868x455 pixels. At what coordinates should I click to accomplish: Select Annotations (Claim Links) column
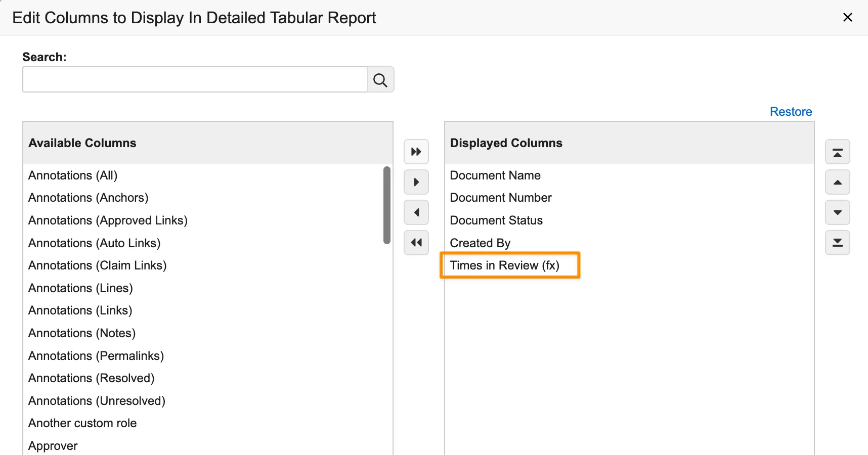[98, 265]
